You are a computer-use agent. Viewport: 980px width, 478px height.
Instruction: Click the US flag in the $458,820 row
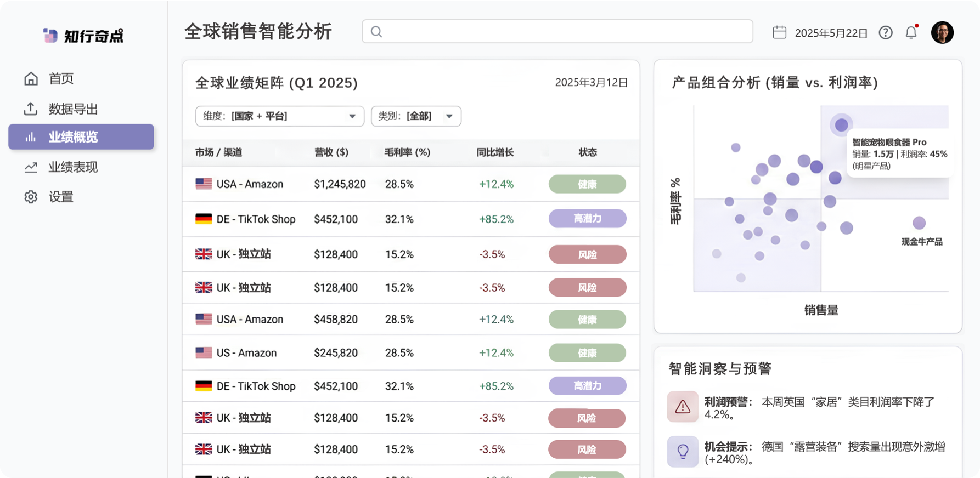click(x=204, y=319)
